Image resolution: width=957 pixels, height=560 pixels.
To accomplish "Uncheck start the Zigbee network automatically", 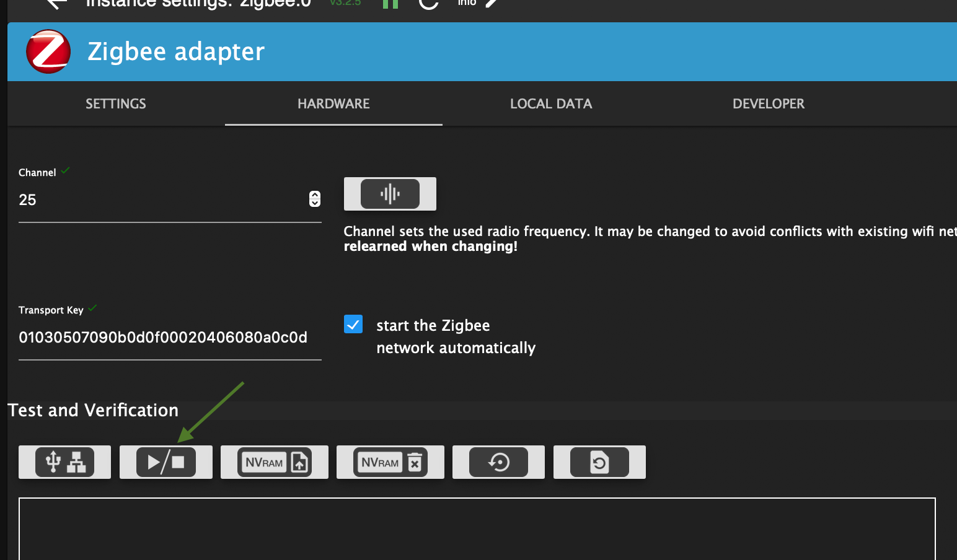I will (353, 323).
